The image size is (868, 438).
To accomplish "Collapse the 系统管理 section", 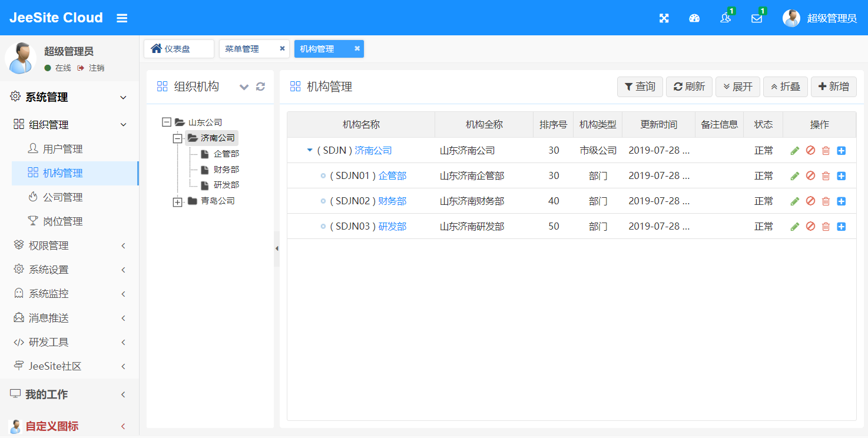I will coord(69,97).
